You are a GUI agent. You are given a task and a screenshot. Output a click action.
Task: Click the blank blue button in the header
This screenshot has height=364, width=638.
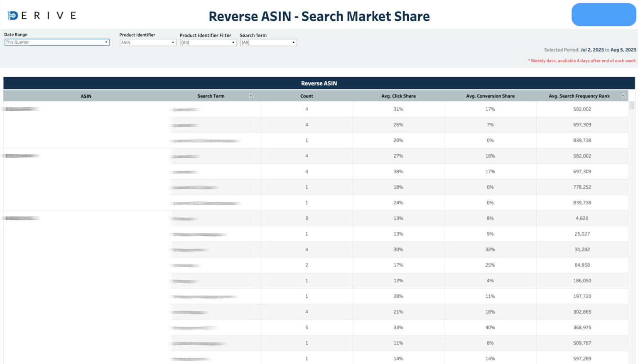[x=604, y=15]
